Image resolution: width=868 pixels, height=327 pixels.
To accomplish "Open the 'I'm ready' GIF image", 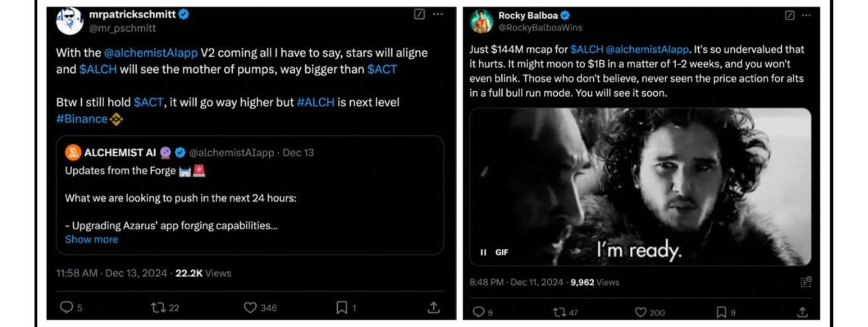I will tap(640, 187).
